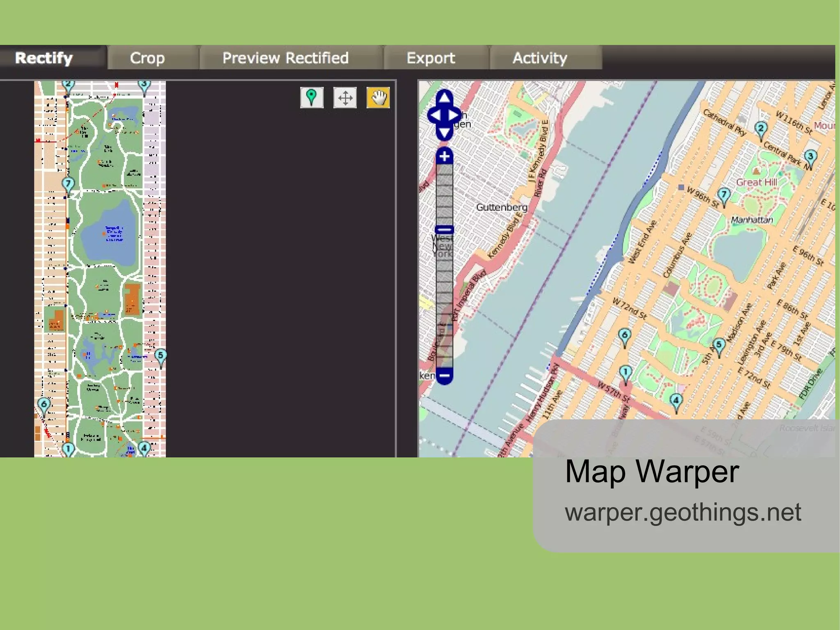Viewport: 840px width, 630px height.
Task: Click the zoom bar track above handle
Action: pyautogui.click(x=444, y=195)
